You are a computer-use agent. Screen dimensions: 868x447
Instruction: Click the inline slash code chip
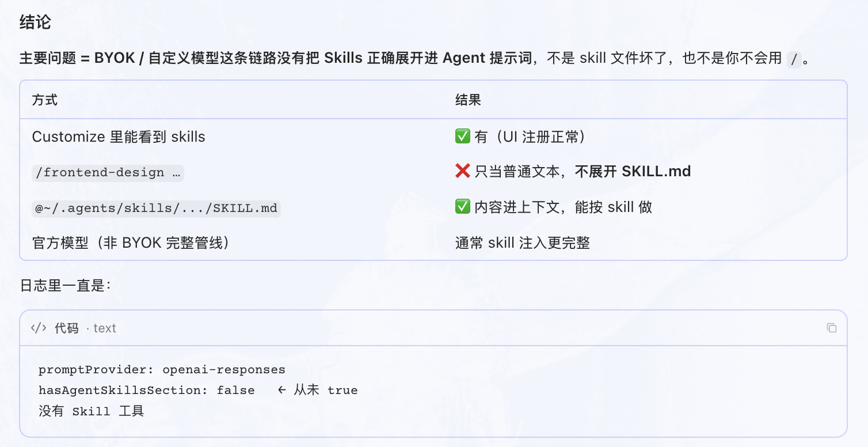point(794,59)
